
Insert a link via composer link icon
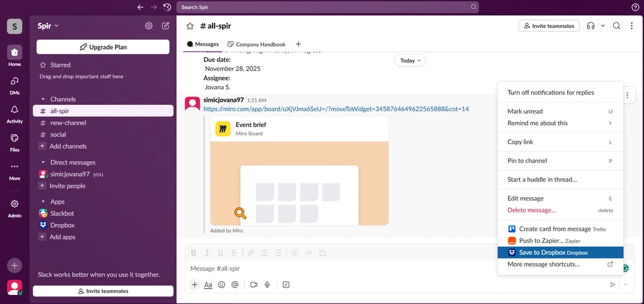click(x=251, y=253)
